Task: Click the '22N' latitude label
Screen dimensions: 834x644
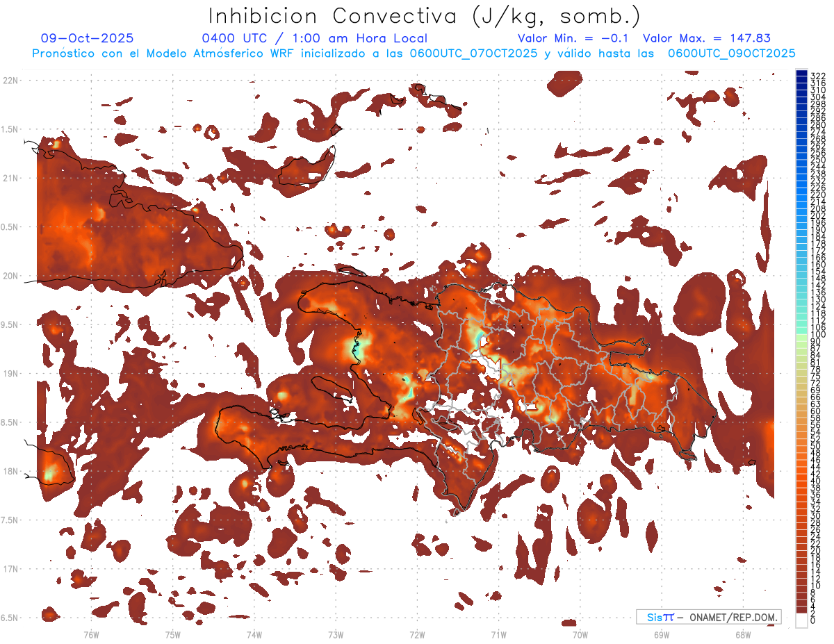Action: pos(10,80)
